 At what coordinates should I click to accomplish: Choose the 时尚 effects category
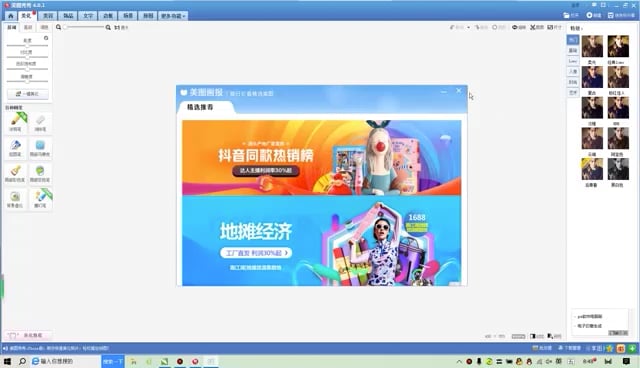573,82
